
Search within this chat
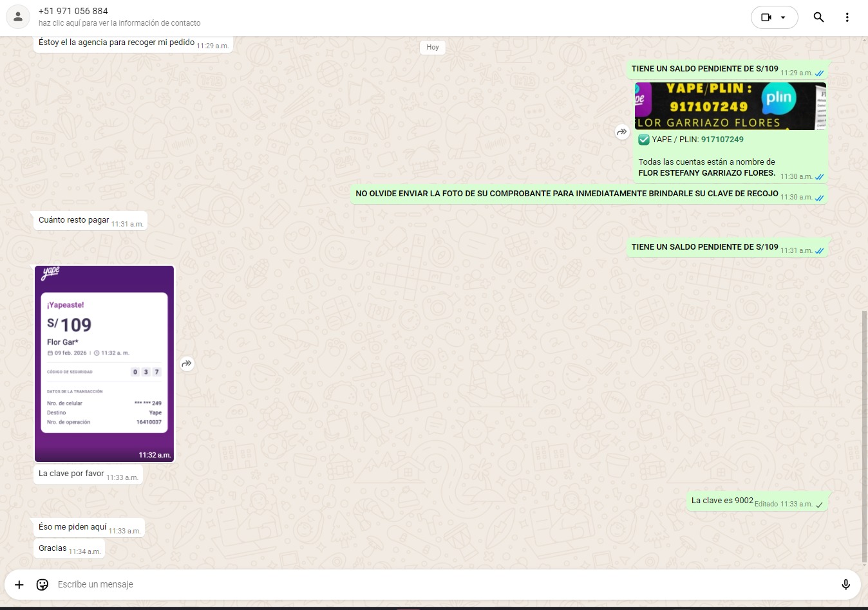[x=818, y=17]
